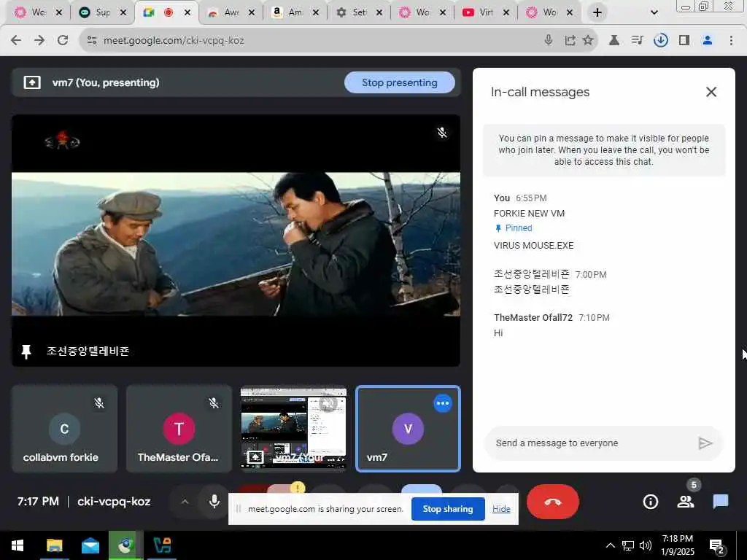Select the vm7 presentation thumbnail tile
Screen dimensions: 747x560
coord(293,429)
